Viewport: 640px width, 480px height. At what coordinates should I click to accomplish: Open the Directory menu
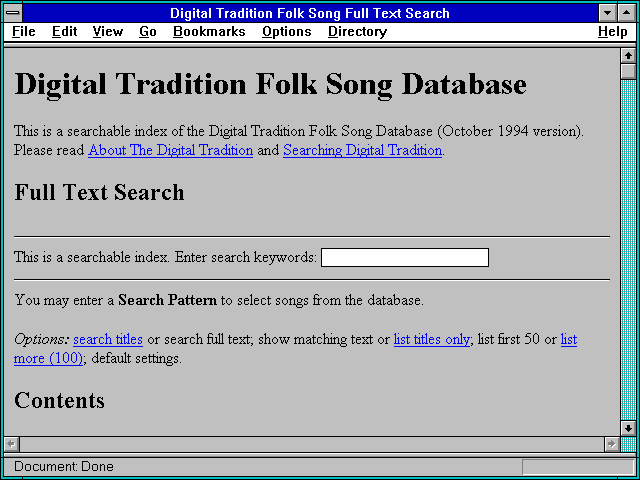pos(358,32)
